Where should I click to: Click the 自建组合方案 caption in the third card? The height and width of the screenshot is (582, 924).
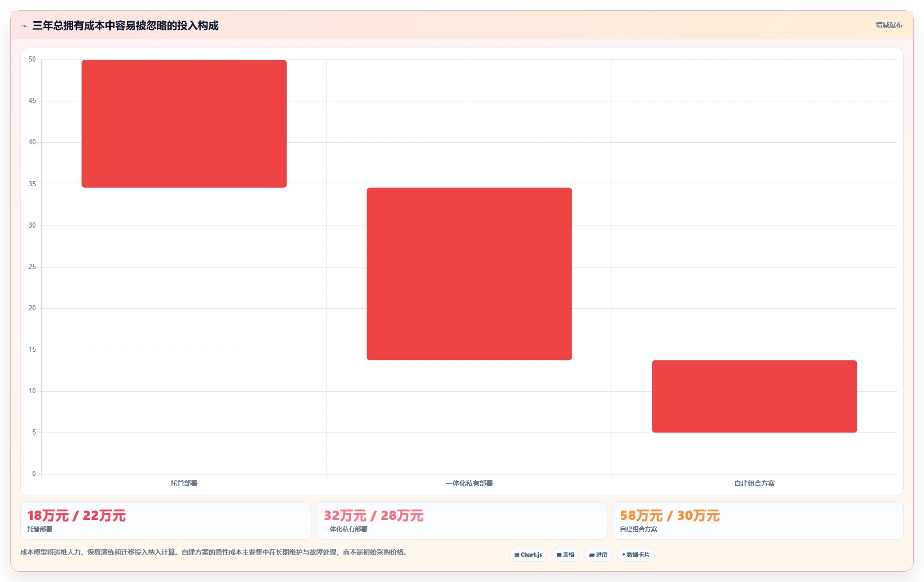click(x=638, y=529)
